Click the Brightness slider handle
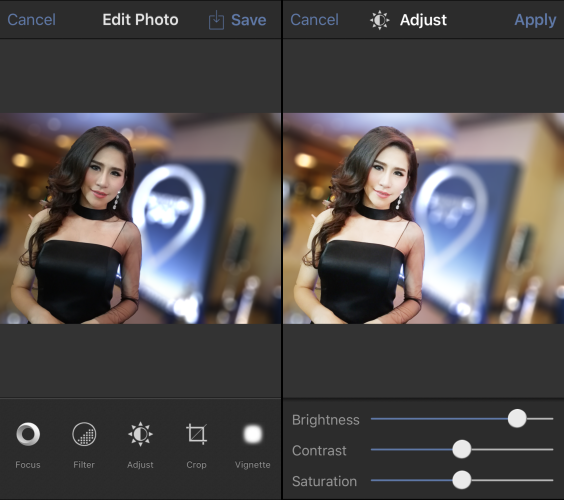The width and height of the screenshot is (564, 500). click(x=517, y=418)
